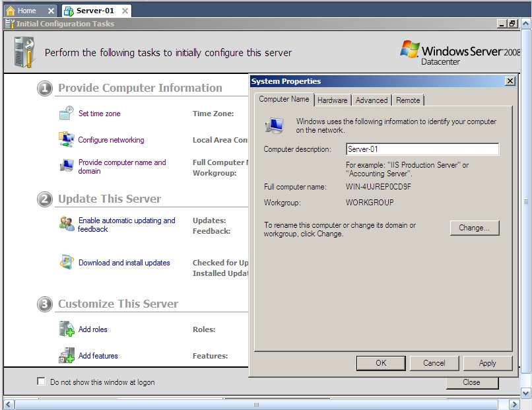Image resolution: width=532 pixels, height=410 pixels.
Task: Open the Add roles link
Action: tap(92, 329)
